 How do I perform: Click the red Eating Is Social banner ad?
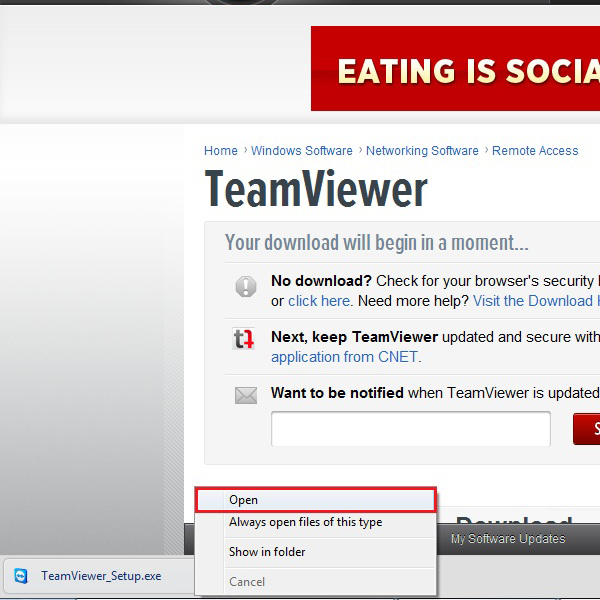tap(455, 68)
